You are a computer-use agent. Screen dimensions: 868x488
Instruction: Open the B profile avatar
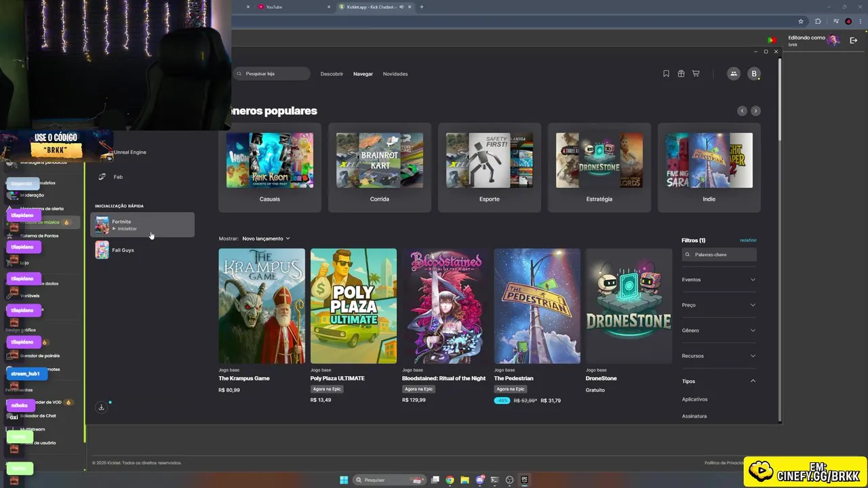pyautogui.click(x=753, y=74)
